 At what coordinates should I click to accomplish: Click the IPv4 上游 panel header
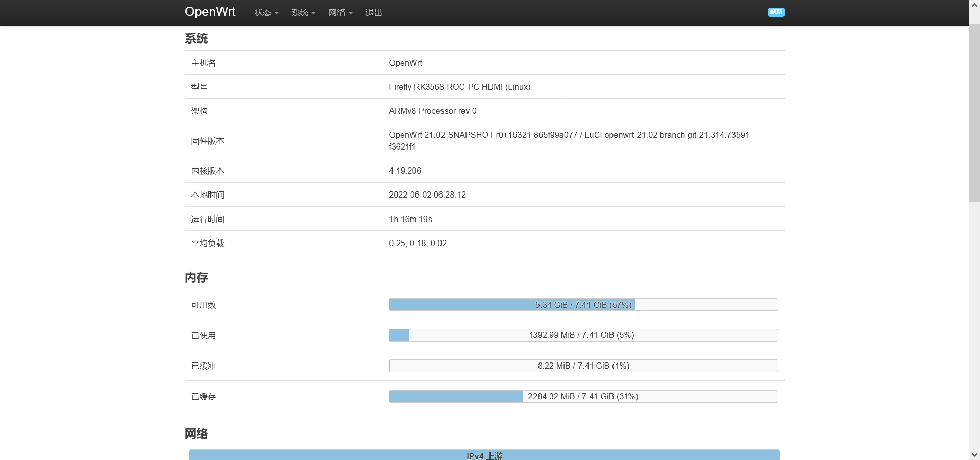click(x=484, y=455)
